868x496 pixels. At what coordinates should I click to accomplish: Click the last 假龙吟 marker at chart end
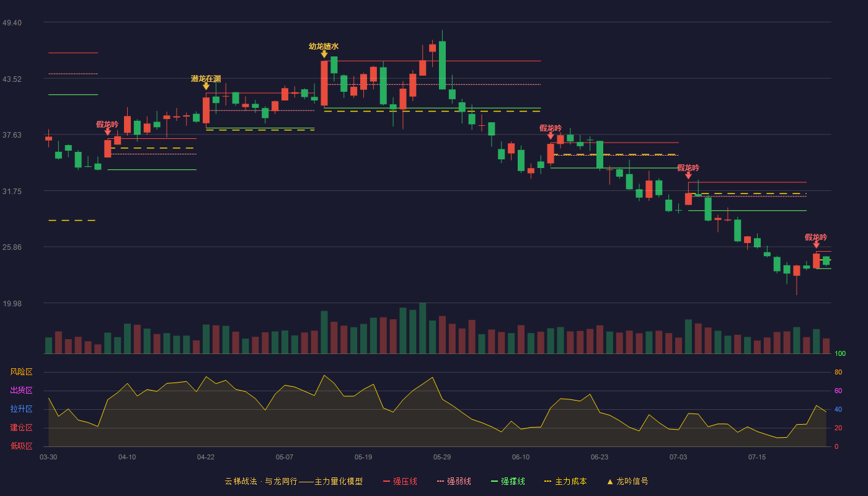[x=816, y=245]
